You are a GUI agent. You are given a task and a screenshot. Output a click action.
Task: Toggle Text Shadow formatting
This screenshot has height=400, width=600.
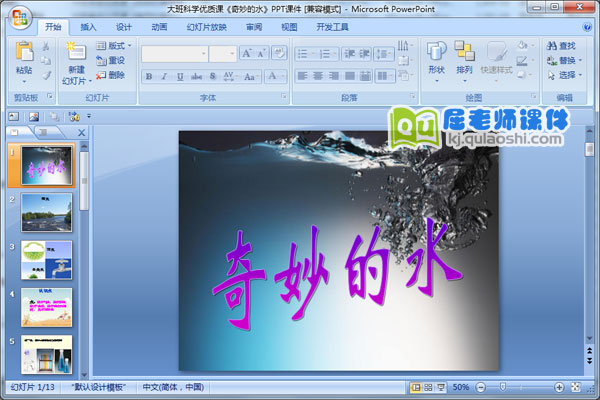click(x=213, y=76)
